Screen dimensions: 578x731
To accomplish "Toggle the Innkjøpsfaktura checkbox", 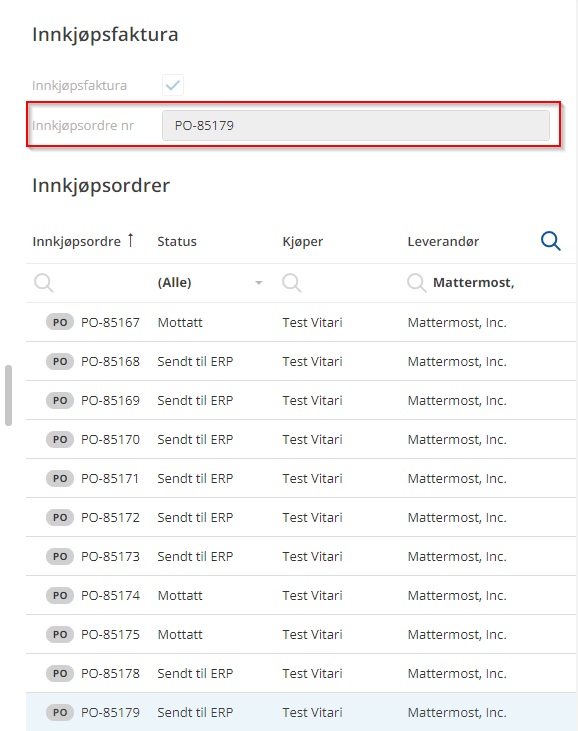I will click(173, 85).
